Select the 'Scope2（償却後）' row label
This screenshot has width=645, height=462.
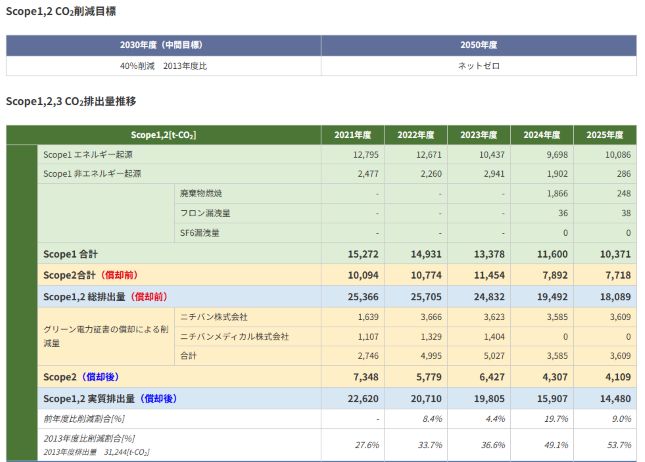click(81, 377)
